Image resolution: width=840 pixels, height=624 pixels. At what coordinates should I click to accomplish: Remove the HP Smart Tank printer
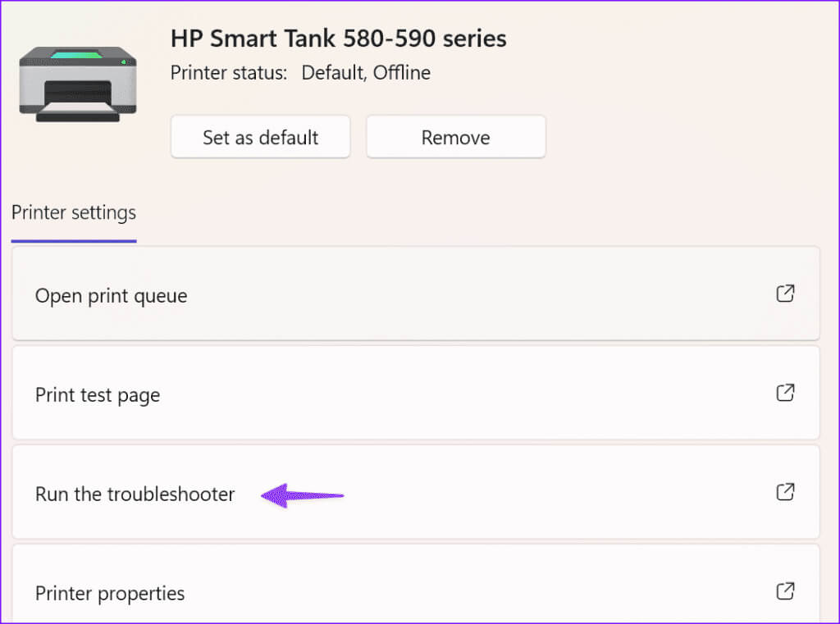tap(456, 137)
